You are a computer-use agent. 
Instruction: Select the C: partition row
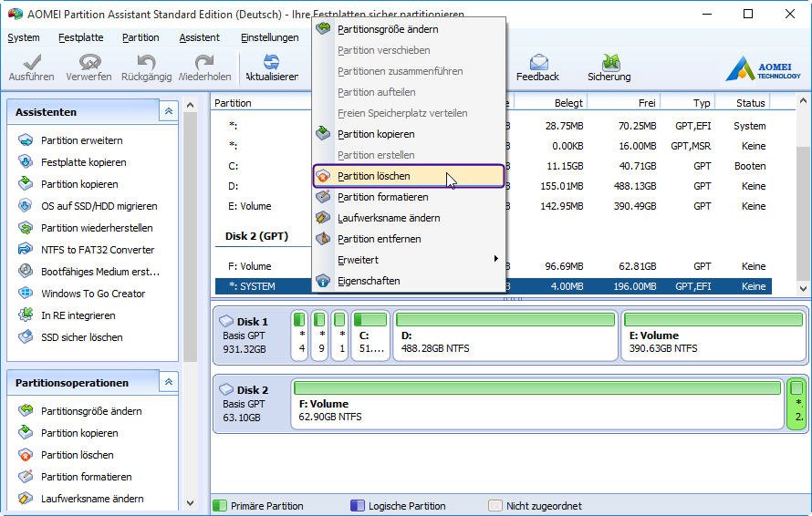click(x=493, y=166)
